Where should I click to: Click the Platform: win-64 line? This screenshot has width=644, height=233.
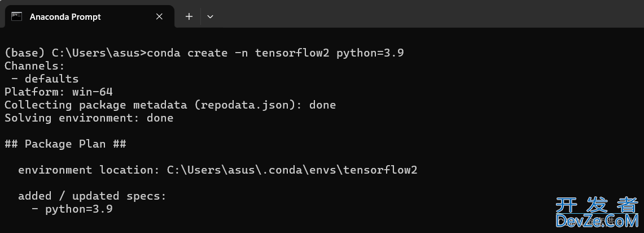(58, 92)
